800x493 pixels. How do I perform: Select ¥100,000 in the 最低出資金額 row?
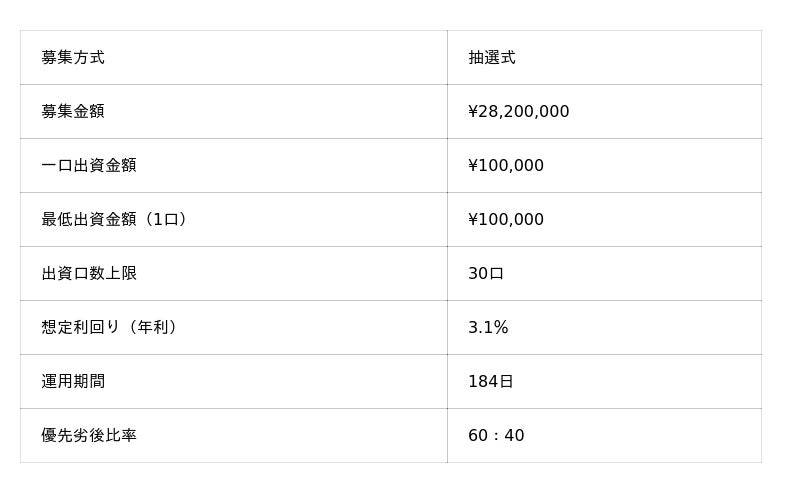(x=506, y=220)
